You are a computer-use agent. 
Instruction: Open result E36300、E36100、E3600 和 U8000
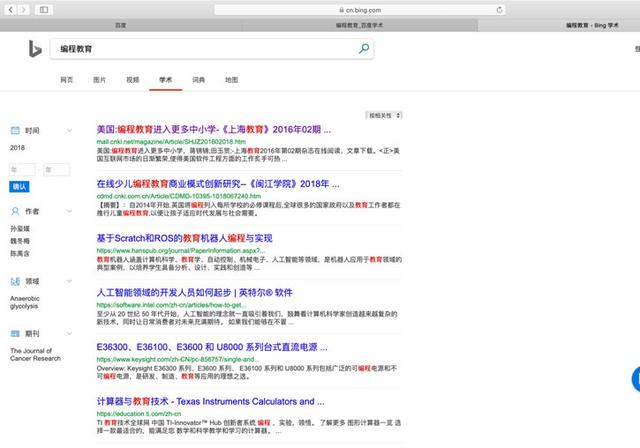coord(212,347)
